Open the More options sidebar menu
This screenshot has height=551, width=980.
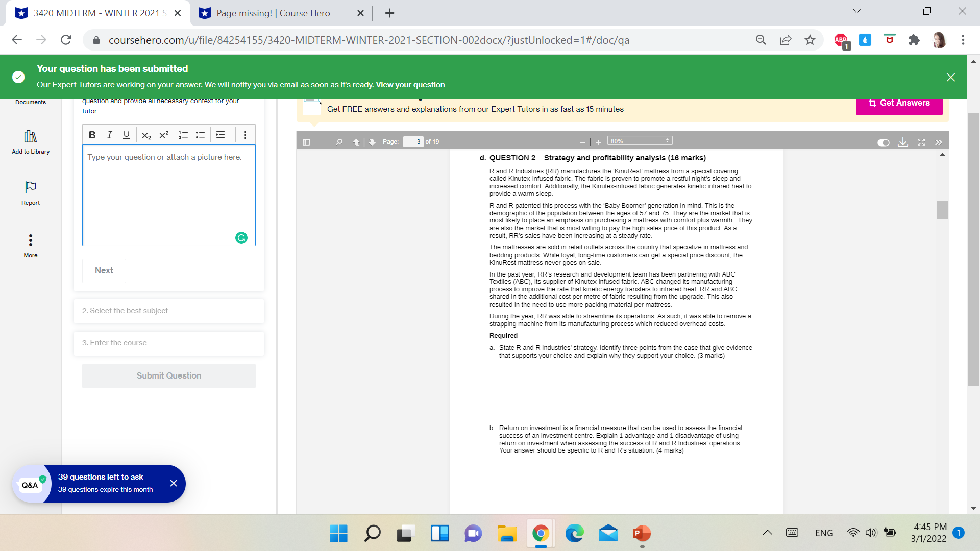pos(30,245)
